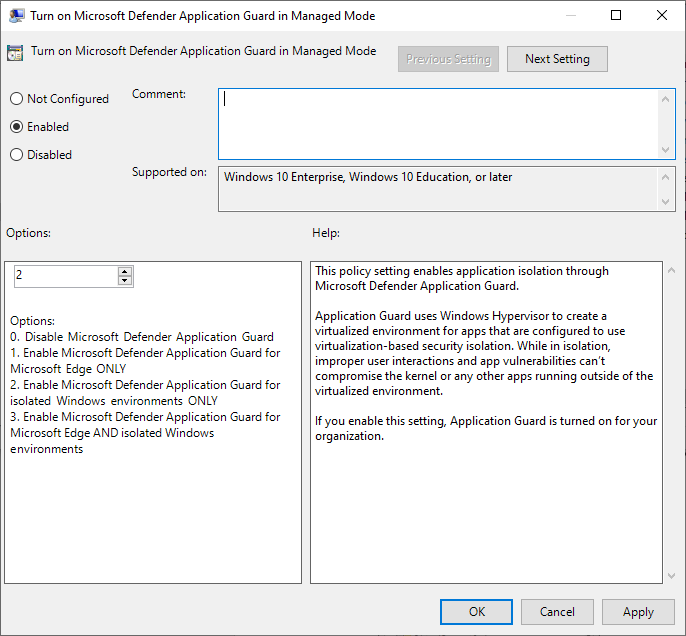Click Supported on box scroll down arrow

(665, 202)
